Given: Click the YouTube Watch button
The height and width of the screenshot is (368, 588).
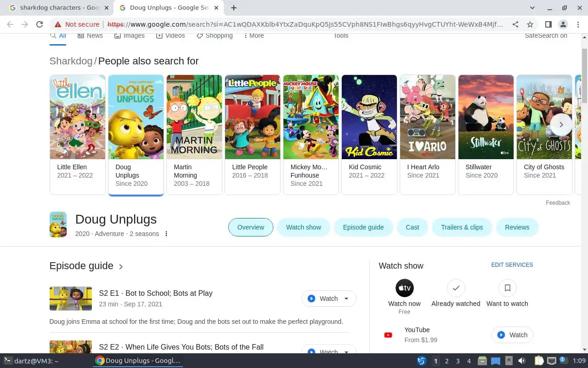Looking at the screenshot, I should [x=512, y=335].
